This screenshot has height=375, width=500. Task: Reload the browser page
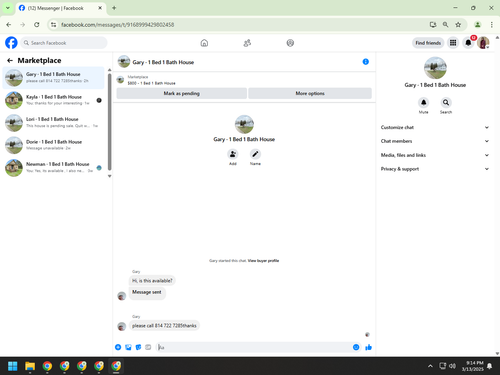[37, 25]
